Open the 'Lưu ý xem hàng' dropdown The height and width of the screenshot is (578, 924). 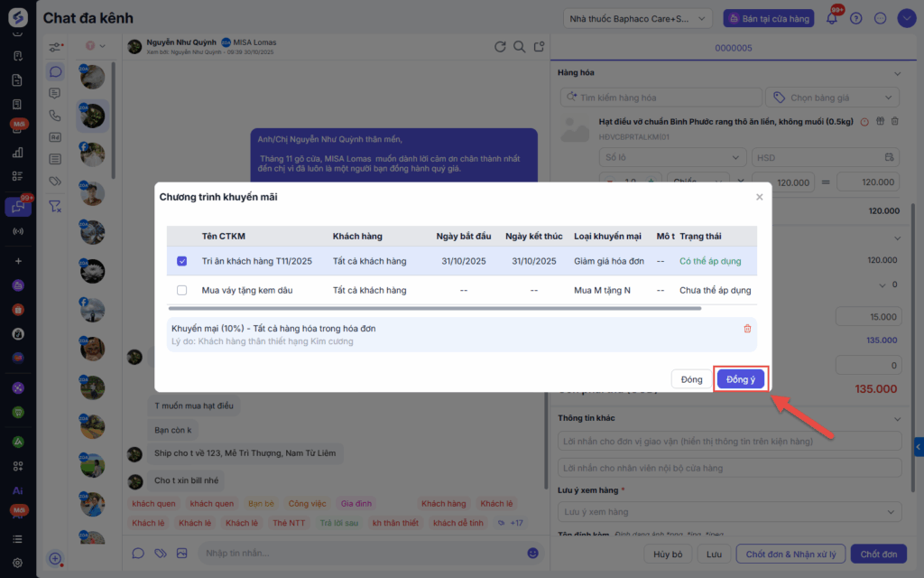point(729,512)
